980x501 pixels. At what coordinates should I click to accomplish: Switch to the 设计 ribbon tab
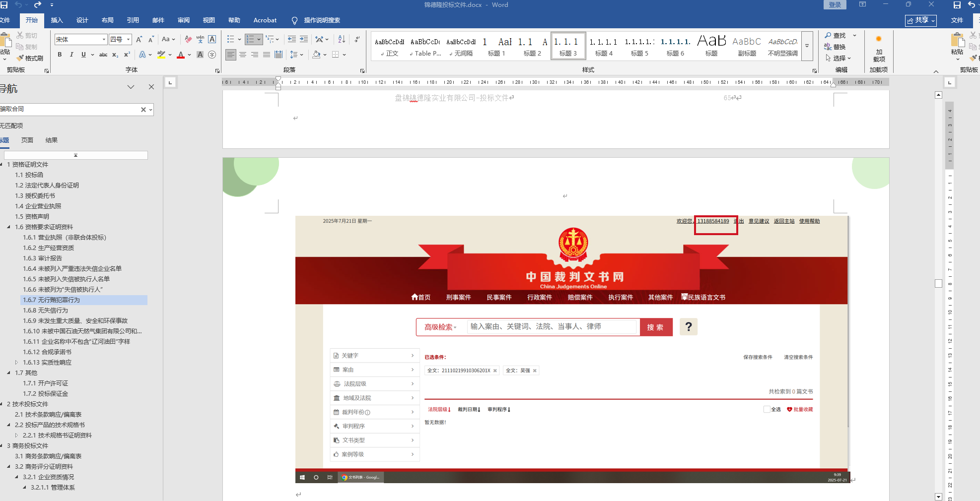[82, 20]
